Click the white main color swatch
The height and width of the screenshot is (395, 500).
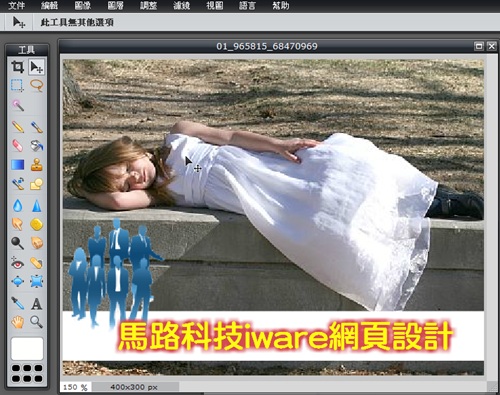[x=27, y=349]
